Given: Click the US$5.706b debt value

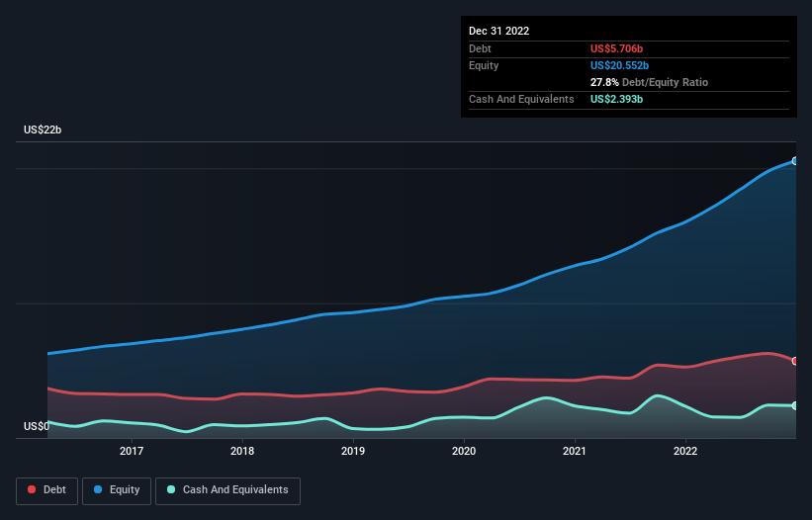Looking at the screenshot, I should tap(616, 48).
